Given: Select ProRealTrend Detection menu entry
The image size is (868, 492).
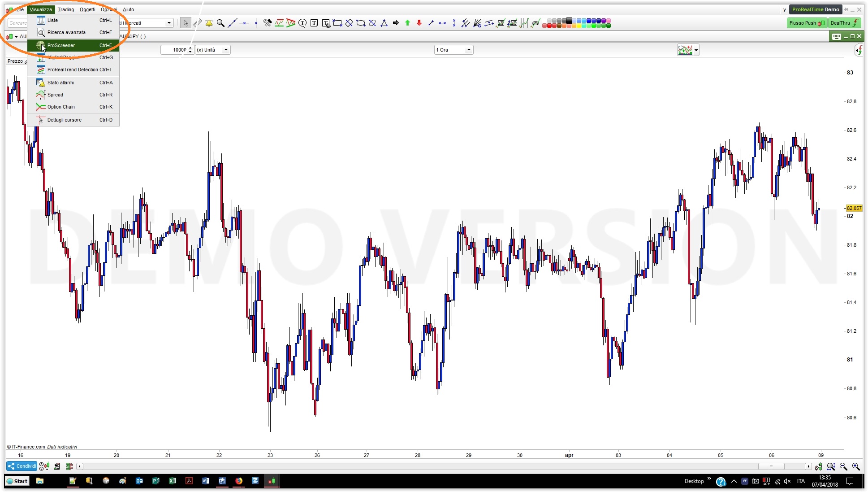Looking at the screenshot, I should click(x=73, y=70).
